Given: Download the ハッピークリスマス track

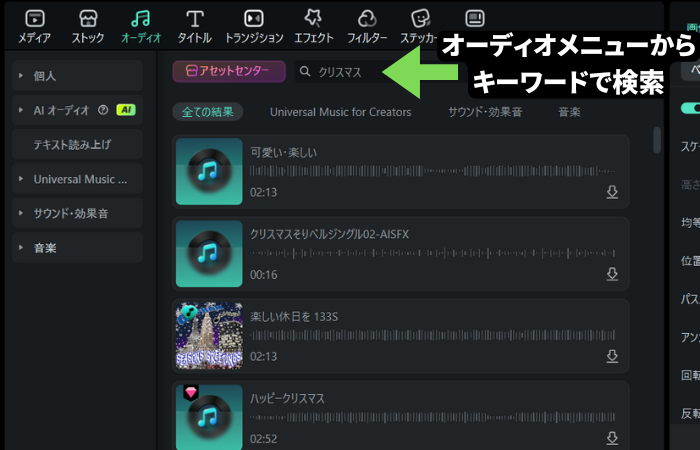Looking at the screenshot, I should click(x=612, y=438).
